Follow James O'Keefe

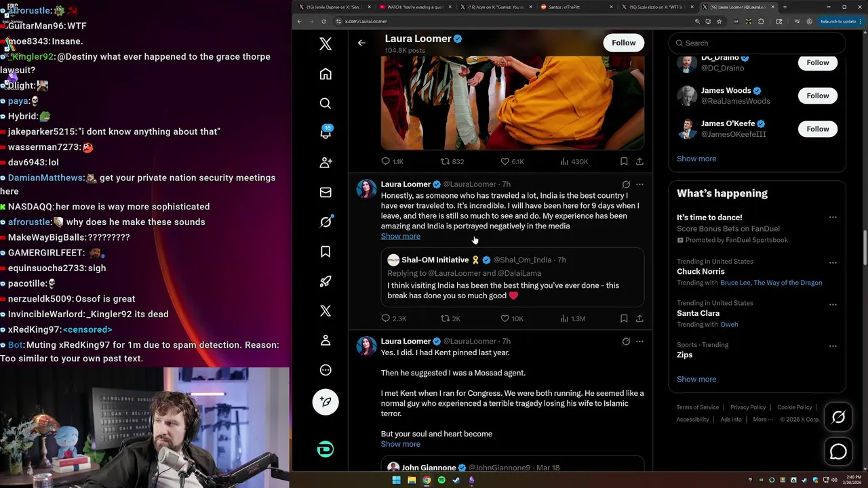click(x=817, y=129)
